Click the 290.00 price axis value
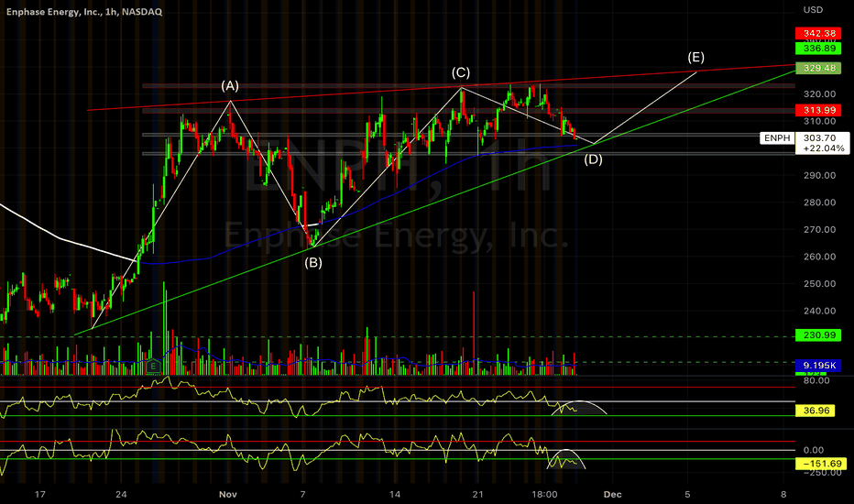The image size is (854, 504). tap(819, 175)
